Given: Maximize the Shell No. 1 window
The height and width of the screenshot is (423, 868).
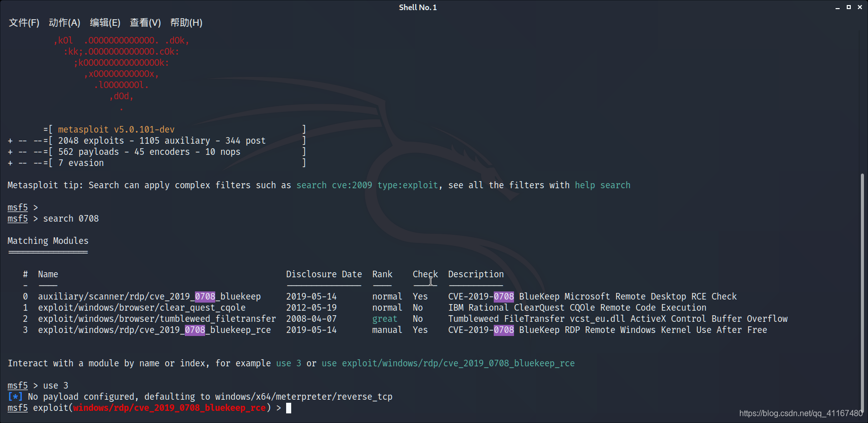Looking at the screenshot, I should pyautogui.click(x=849, y=7).
